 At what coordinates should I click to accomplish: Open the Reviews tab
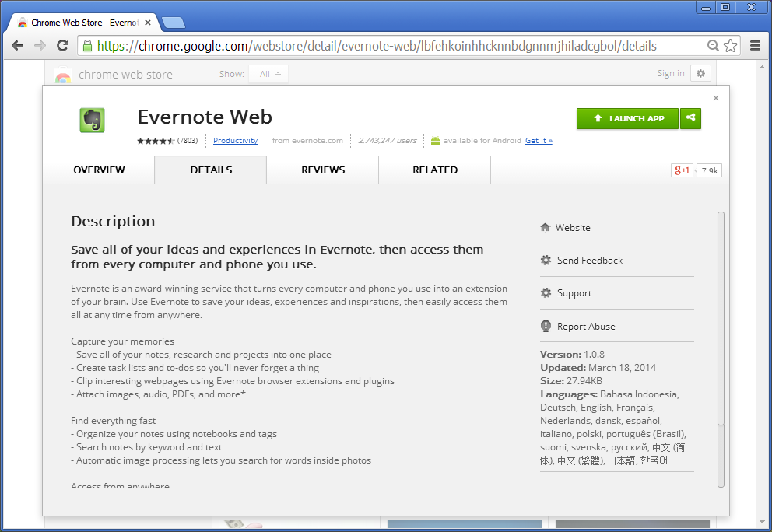click(323, 170)
